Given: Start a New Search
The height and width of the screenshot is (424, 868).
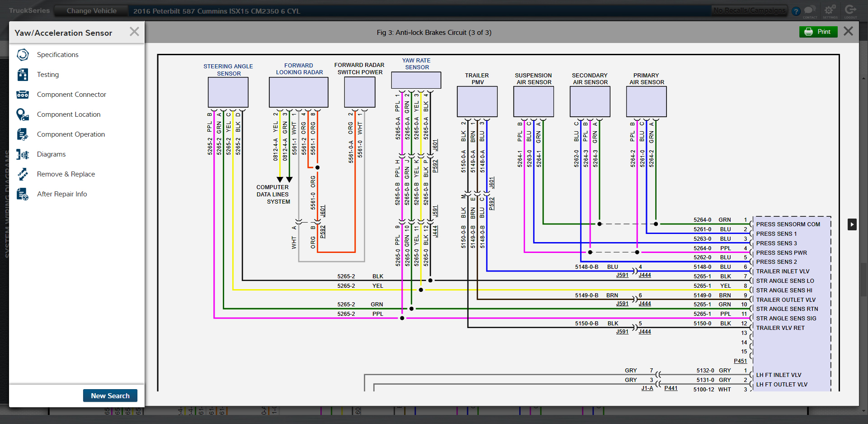Looking at the screenshot, I should point(110,395).
